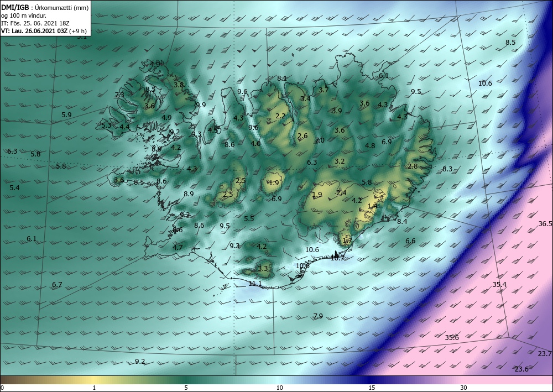The width and height of the screenshot is (553, 392).
Task: Click the value 3.8 in the Westfjords
Action: click(x=179, y=85)
